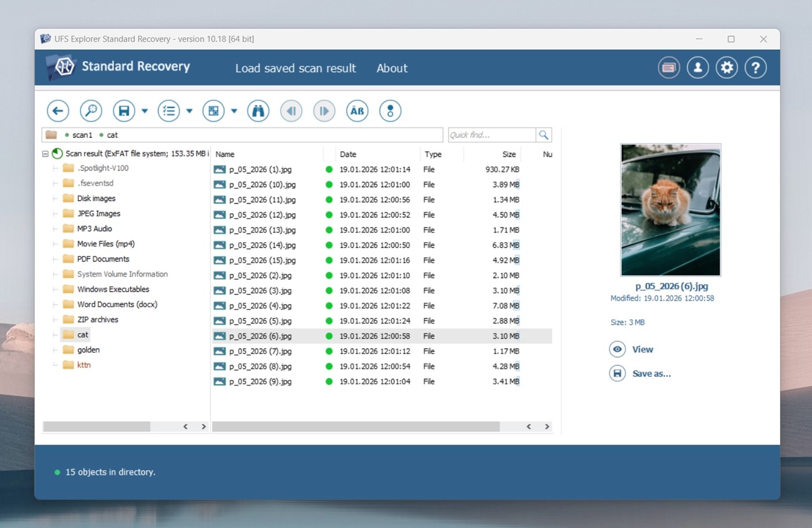812x528 pixels.
Task: Click the next navigation playback arrow
Action: click(324, 110)
